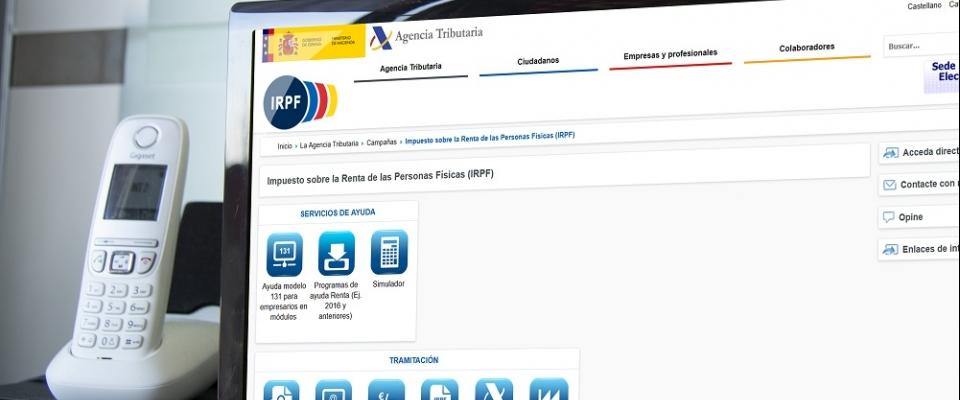Launch the Simulador calculator icon
The height and width of the screenshot is (400, 960).
[x=389, y=252]
